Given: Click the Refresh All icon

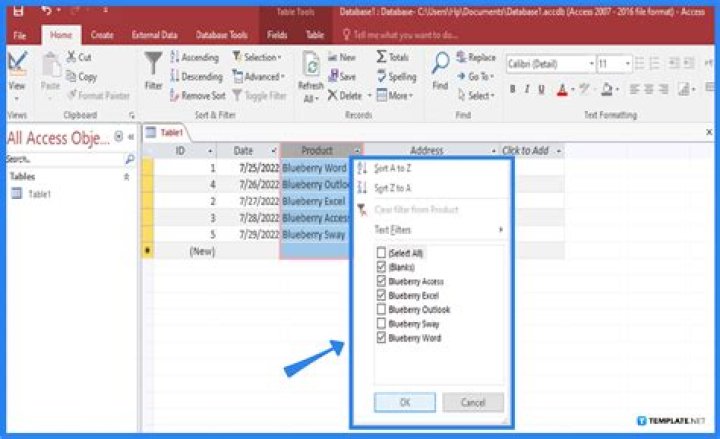Looking at the screenshot, I should (x=311, y=64).
